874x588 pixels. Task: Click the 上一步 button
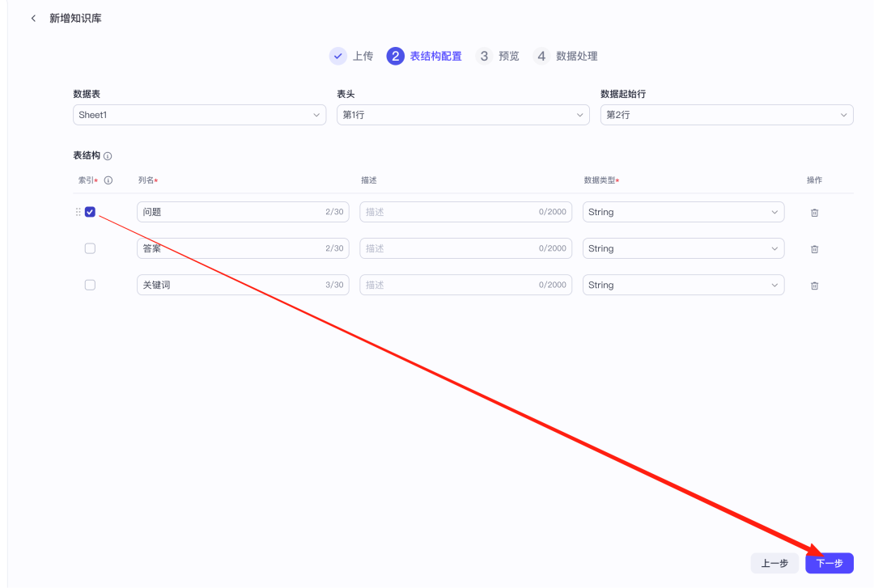pos(774,563)
